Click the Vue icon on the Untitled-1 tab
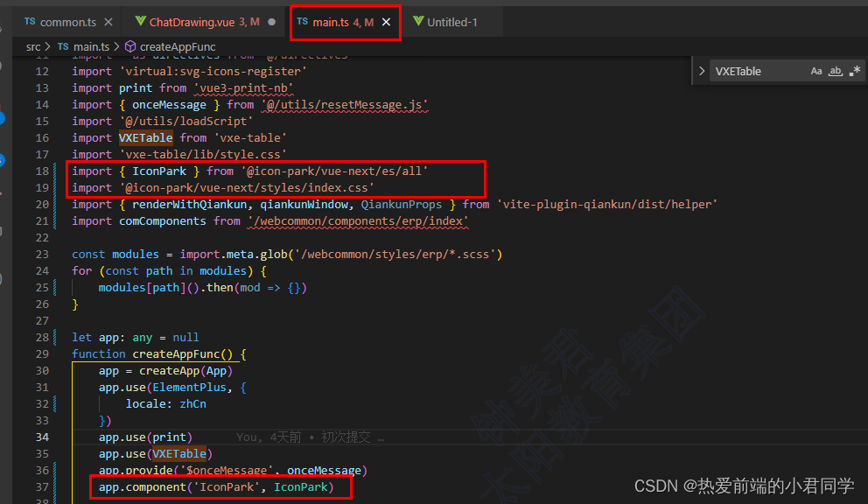Screen dimensions: 868x504 tap(418, 21)
